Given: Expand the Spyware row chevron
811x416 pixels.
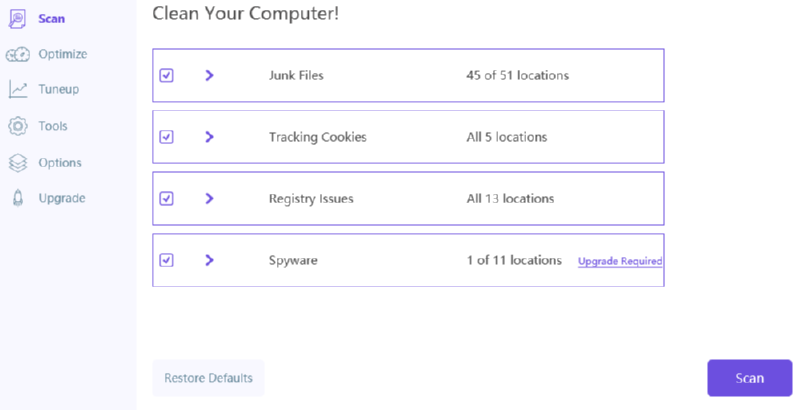Looking at the screenshot, I should point(209,260).
